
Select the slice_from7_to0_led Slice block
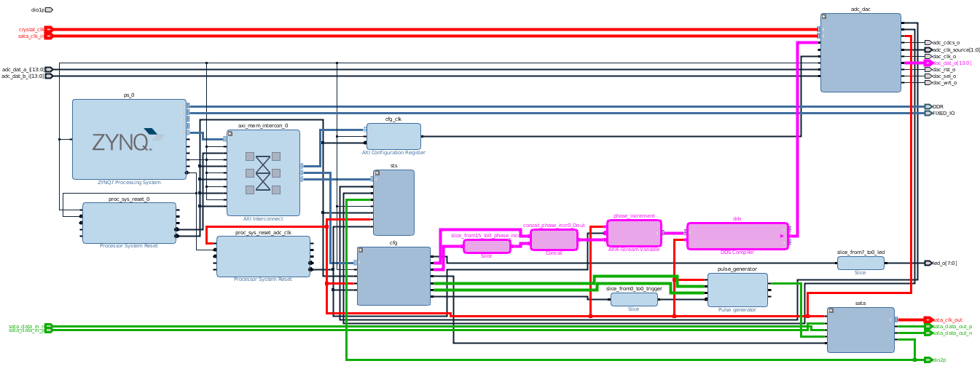[x=861, y=263]
